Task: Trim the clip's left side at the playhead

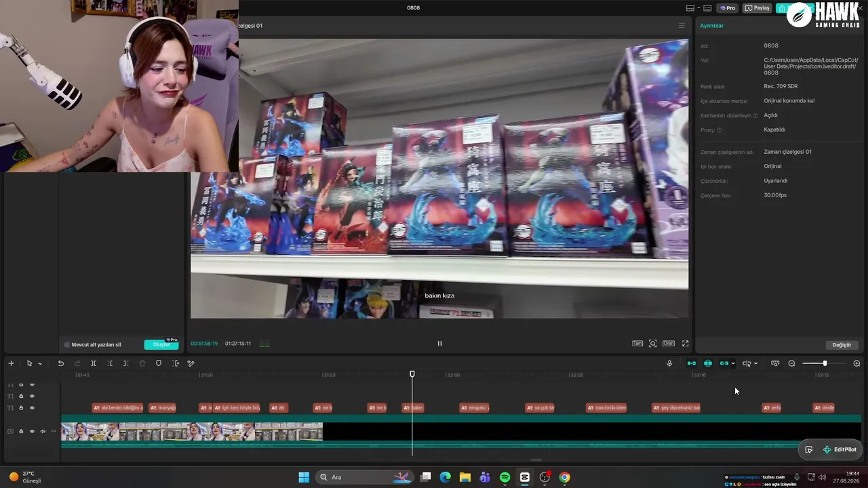Action: [x=110, y=363]
